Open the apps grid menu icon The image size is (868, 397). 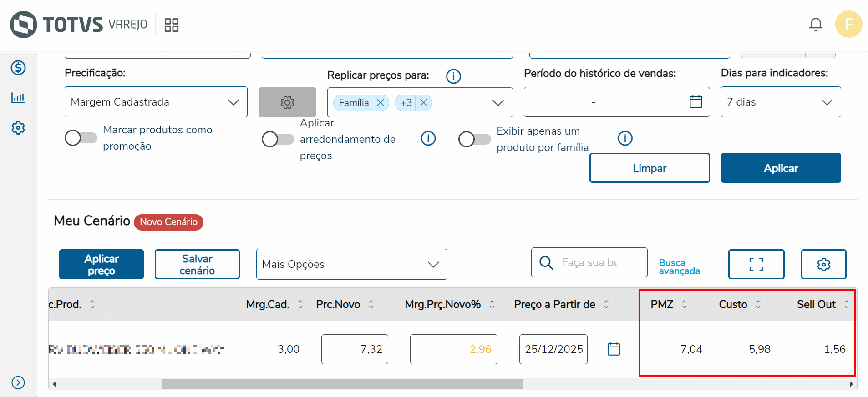171,25
